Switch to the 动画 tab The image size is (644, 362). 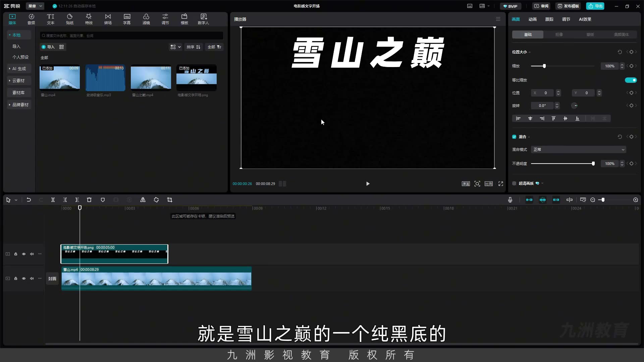(x=533, y=19)
